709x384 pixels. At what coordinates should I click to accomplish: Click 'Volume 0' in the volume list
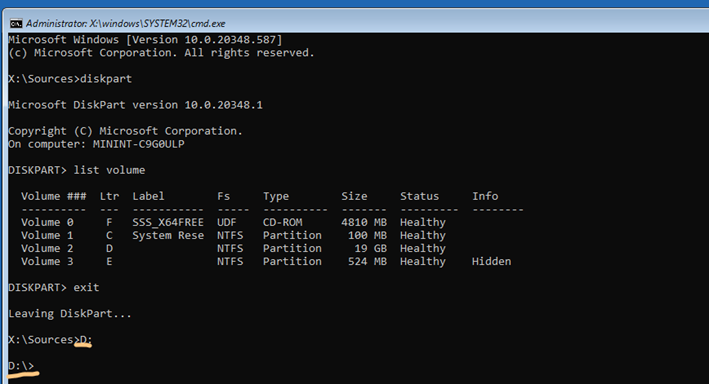tap(47, 223)
